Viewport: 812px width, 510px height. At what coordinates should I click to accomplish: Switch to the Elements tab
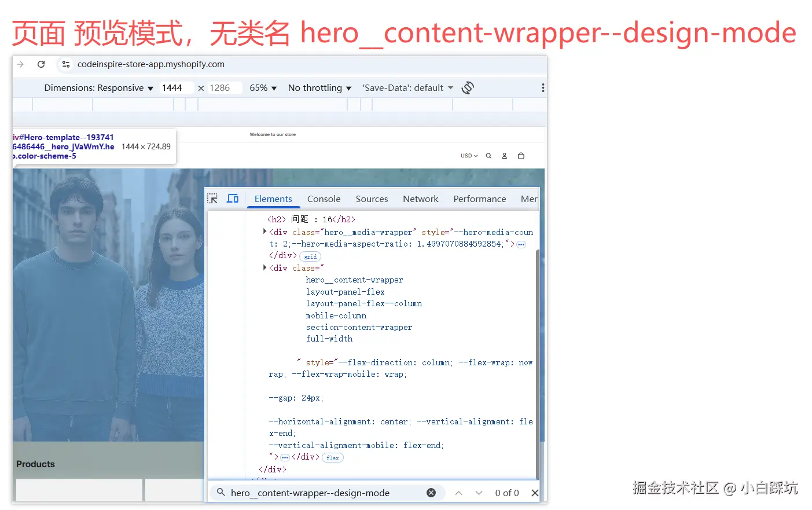pos(273,199)
